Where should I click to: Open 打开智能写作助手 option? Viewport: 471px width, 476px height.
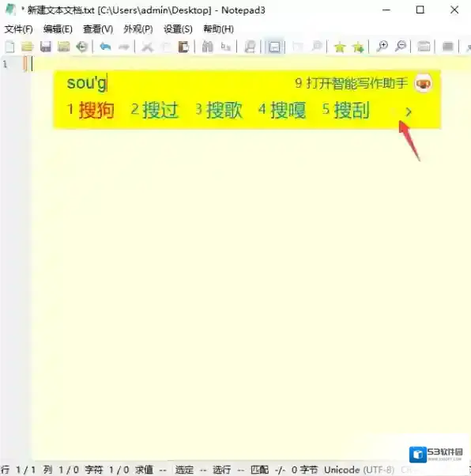(351, 83)
